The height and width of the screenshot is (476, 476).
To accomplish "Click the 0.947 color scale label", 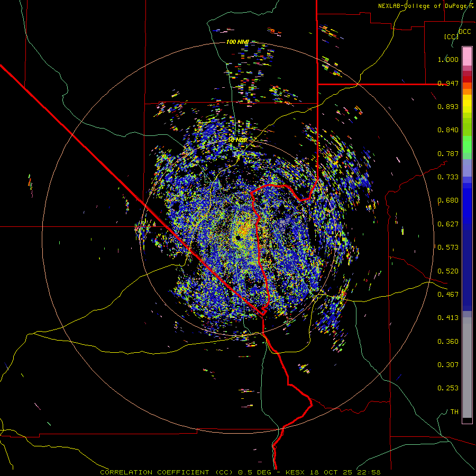I will click(448, 83).
